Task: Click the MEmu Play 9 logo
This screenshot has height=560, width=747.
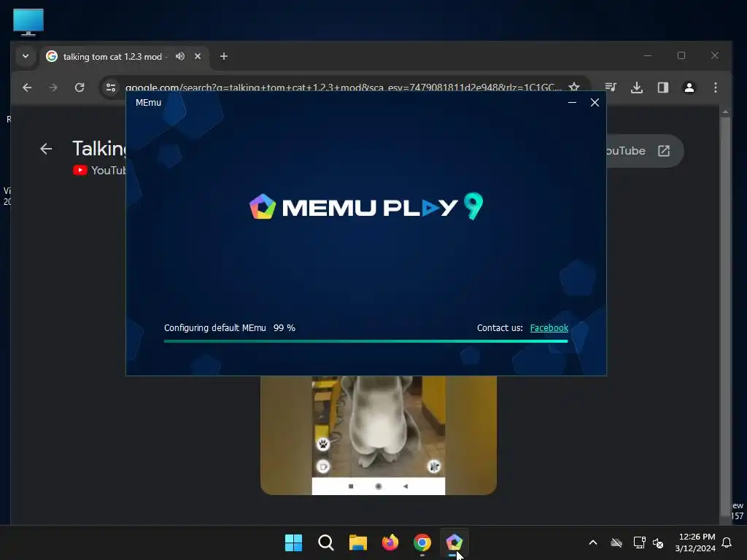Action: click(366, 206)
